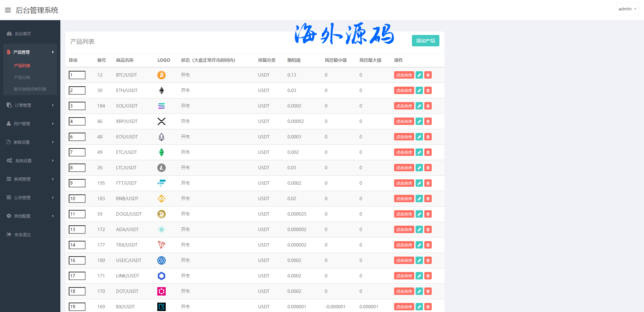
Task: Open 后台首页 dashboard link
Action: coord(23,34)
